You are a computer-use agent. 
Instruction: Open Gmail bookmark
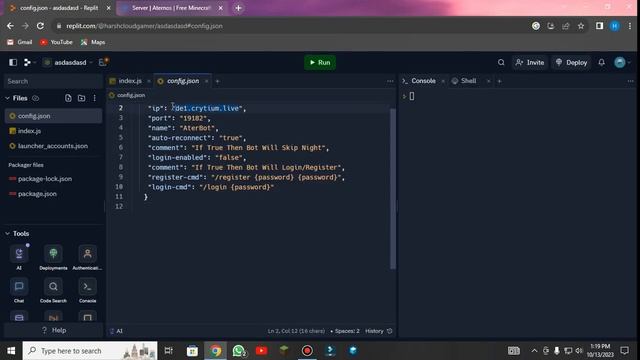[x=19, y=42]
